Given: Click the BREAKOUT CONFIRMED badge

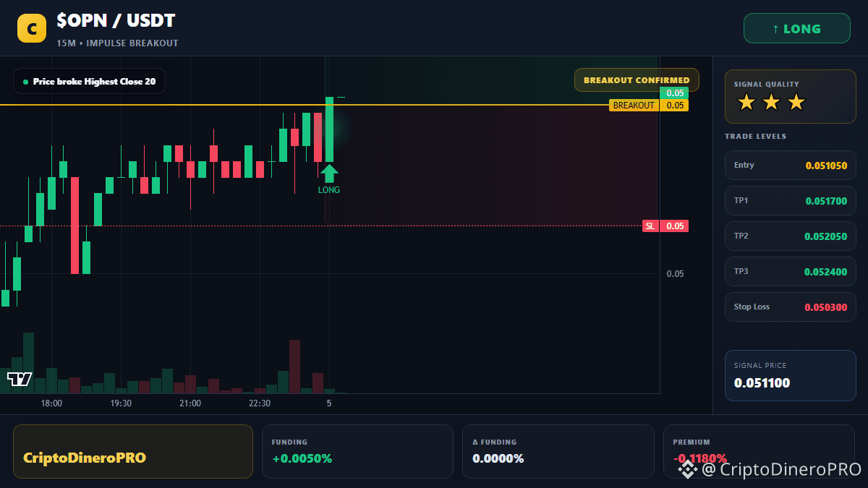Looking at the screenshot, I should pyautogui.click(x=637, y=80).
